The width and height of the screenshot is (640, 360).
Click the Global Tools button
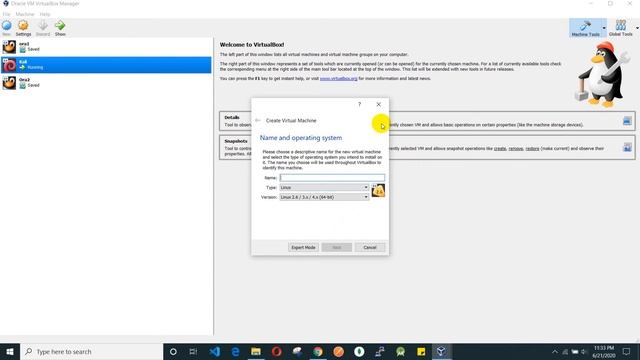(x=620, y=28)
